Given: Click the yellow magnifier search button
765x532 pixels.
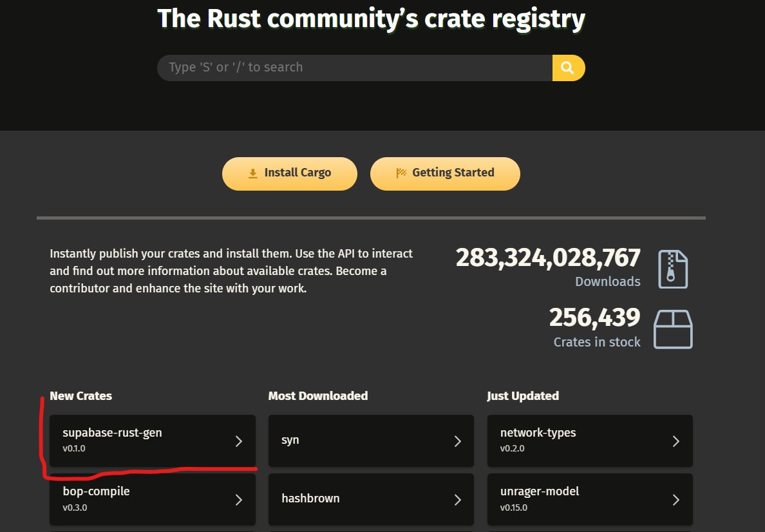Looking at the screenshot, I should [x=568, y=68].
